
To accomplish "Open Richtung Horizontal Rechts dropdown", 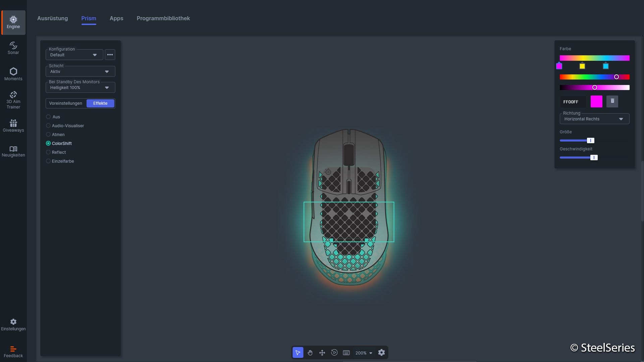I will tap(594, 119).
